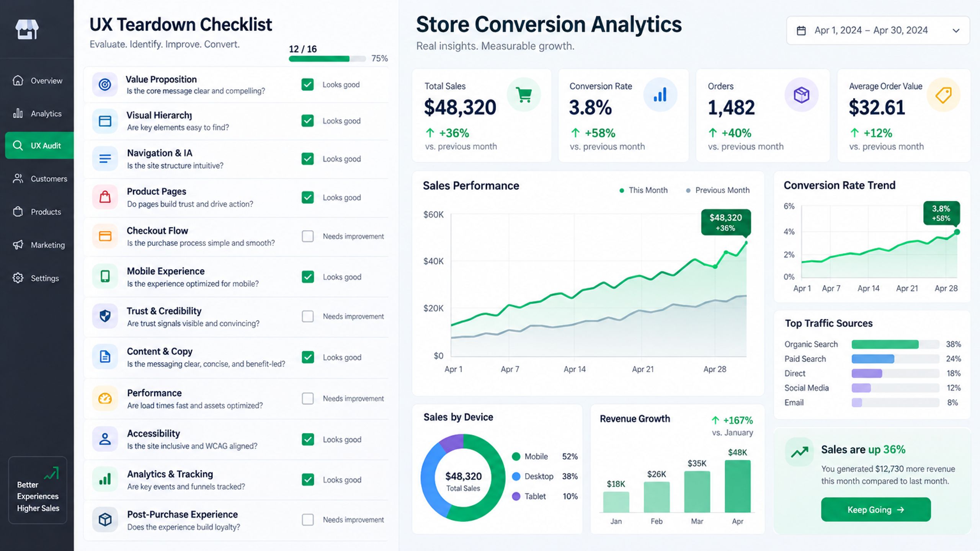The width and height of the screenshot is (980, 551).
Task: Click the Trust & Credibility shield icon
Action: click(x=105, y=316)
